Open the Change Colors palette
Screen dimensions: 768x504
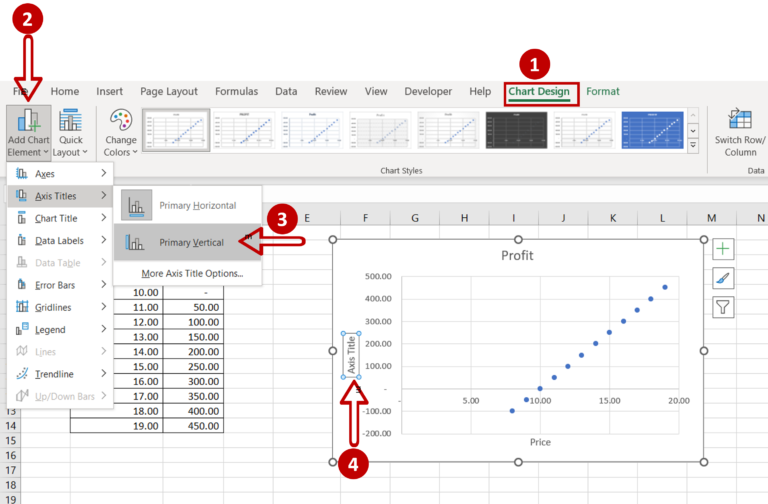(x=120, y=132)
